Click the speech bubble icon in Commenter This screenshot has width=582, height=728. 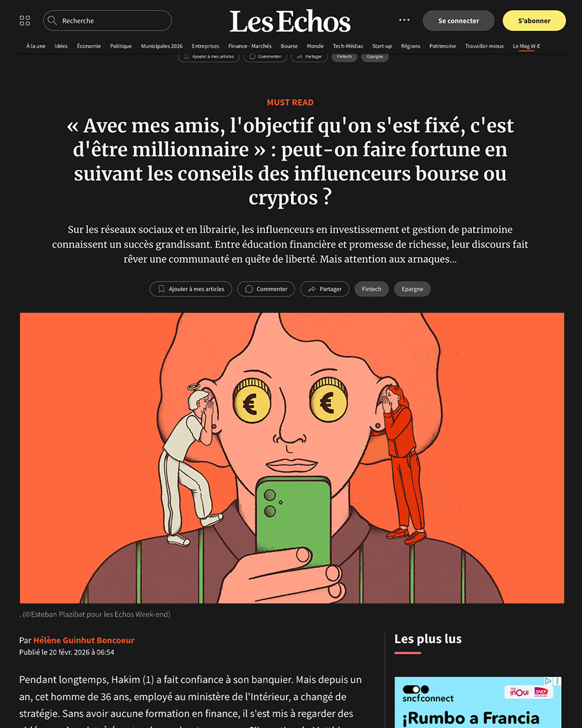249,289
